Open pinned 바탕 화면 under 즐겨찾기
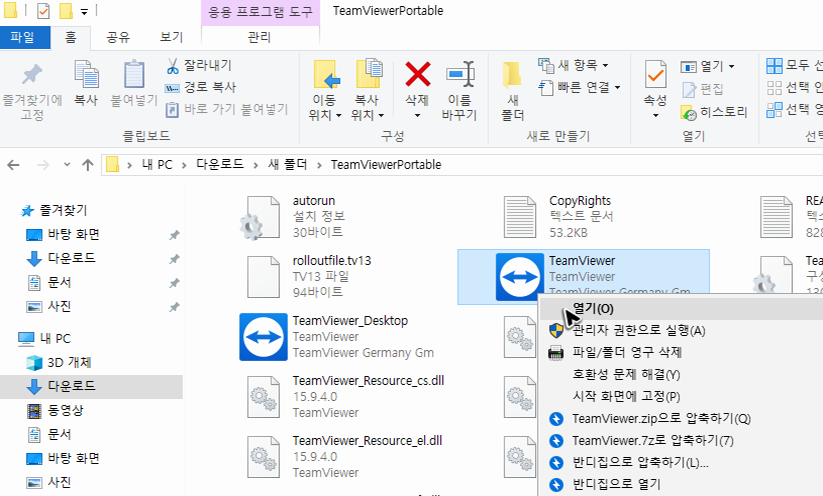 coord(73,234)
